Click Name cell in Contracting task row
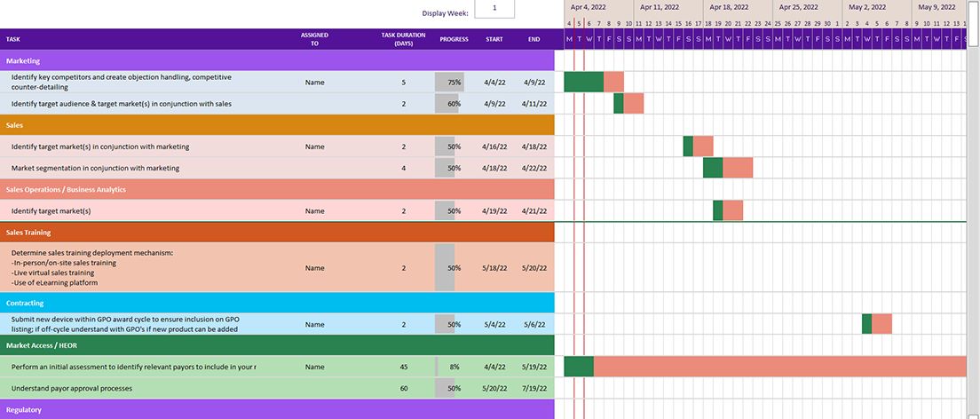This screenshot has width=980, height=419. coord(314,324)
